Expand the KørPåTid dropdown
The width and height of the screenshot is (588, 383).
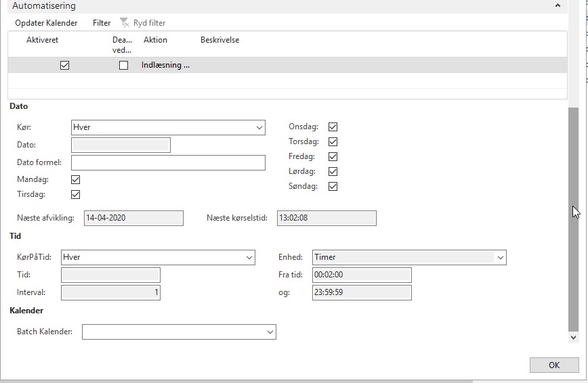pyautogui.click(x=249, y=257)
